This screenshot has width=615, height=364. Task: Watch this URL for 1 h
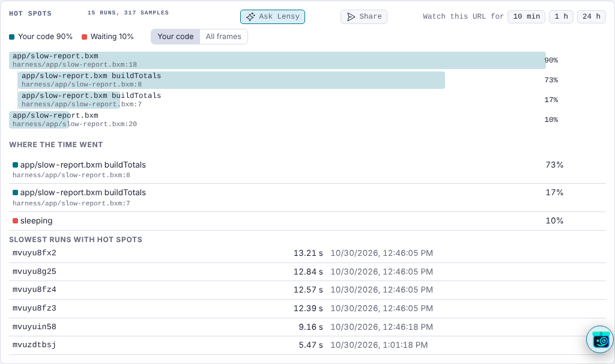[x=562, y=16]
